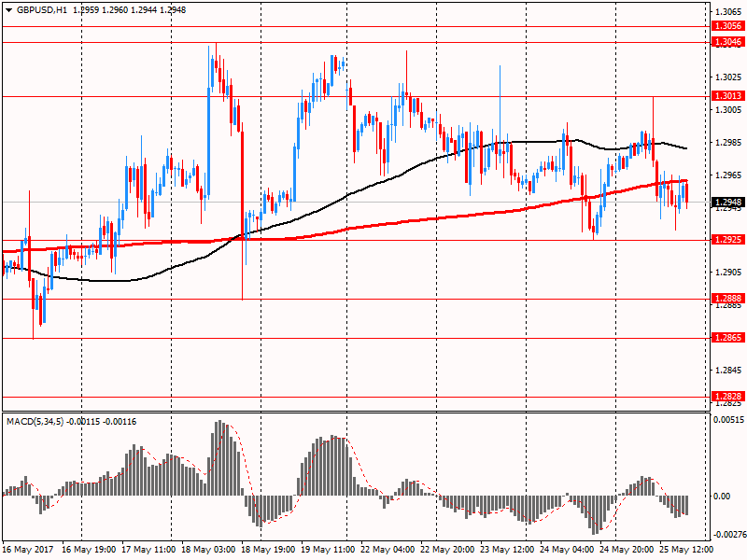Click the MACD(5,34,5) indicator label

(35, 422)
